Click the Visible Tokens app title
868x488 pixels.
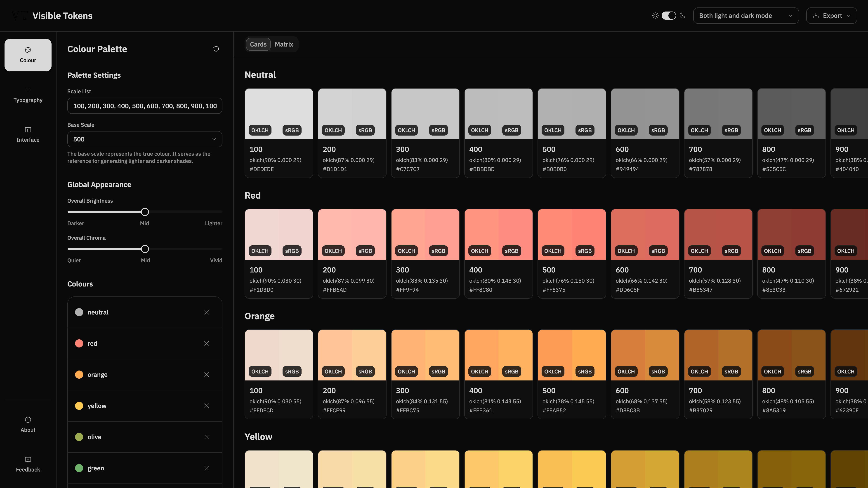click(x=62, y=16)
